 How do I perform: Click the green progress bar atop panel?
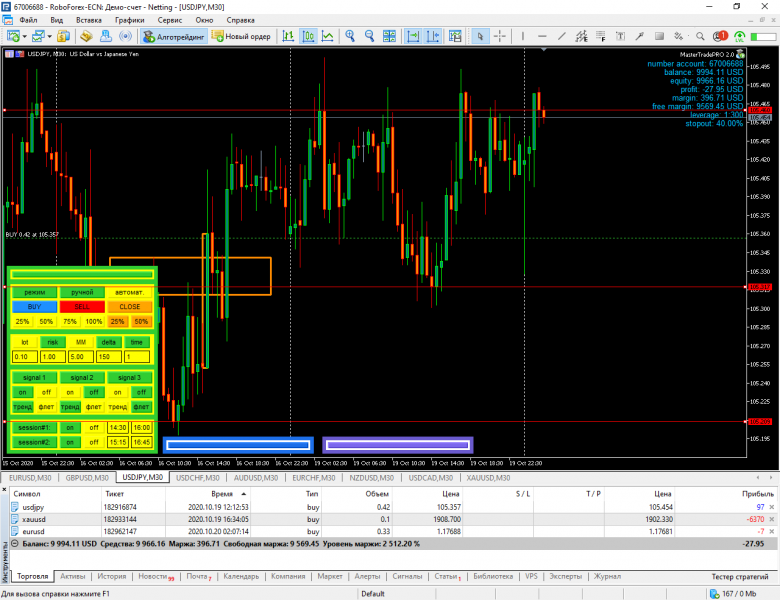(x=82, y=274)
